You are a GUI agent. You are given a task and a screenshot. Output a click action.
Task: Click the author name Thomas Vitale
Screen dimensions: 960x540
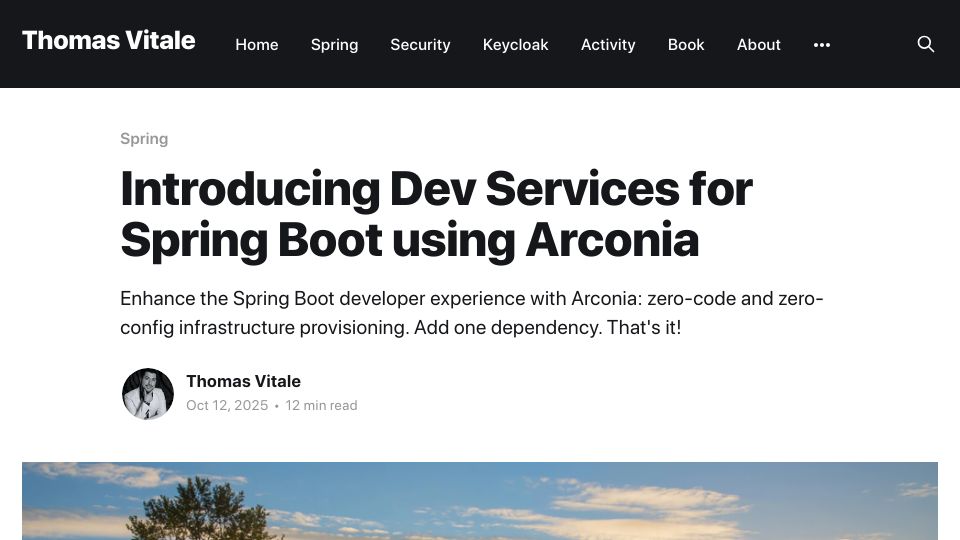(x=243, y=381)
